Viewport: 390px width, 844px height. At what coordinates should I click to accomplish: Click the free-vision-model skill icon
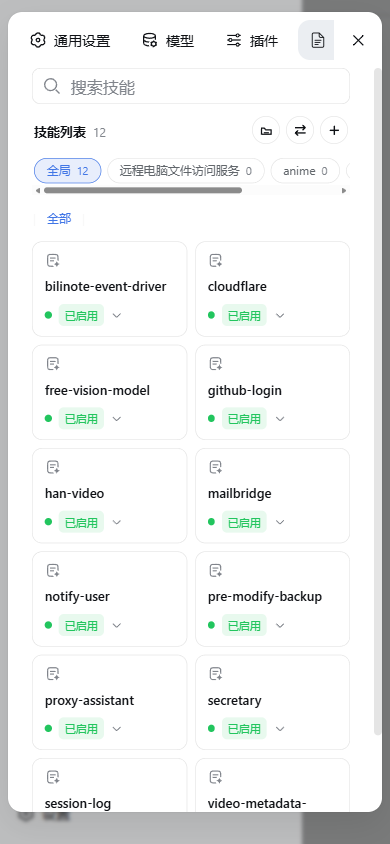53,364
